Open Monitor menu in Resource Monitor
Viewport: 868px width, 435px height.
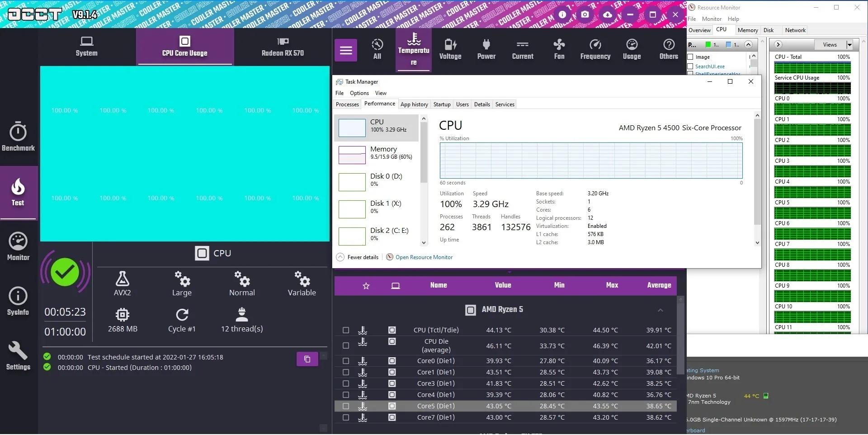(712, 19)
